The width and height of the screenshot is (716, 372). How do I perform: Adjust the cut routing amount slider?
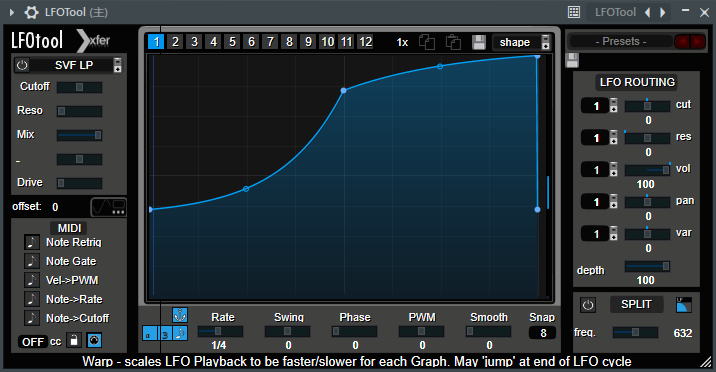tap(647, 106)
